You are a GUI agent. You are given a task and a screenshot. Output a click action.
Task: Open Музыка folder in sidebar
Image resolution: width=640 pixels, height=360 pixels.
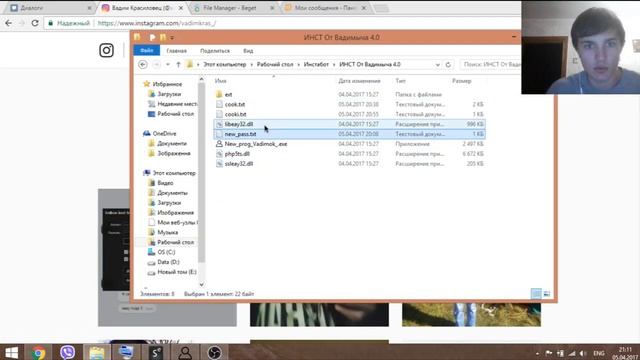coord(167,232)
